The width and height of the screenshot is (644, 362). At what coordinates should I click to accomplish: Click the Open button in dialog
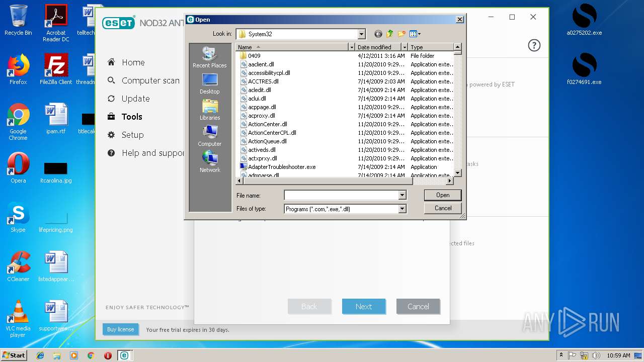click(443, 195)
